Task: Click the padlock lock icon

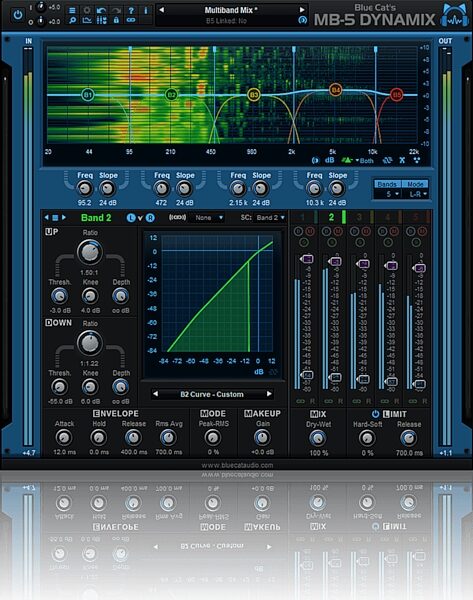Action: click(x=116, y=20)
